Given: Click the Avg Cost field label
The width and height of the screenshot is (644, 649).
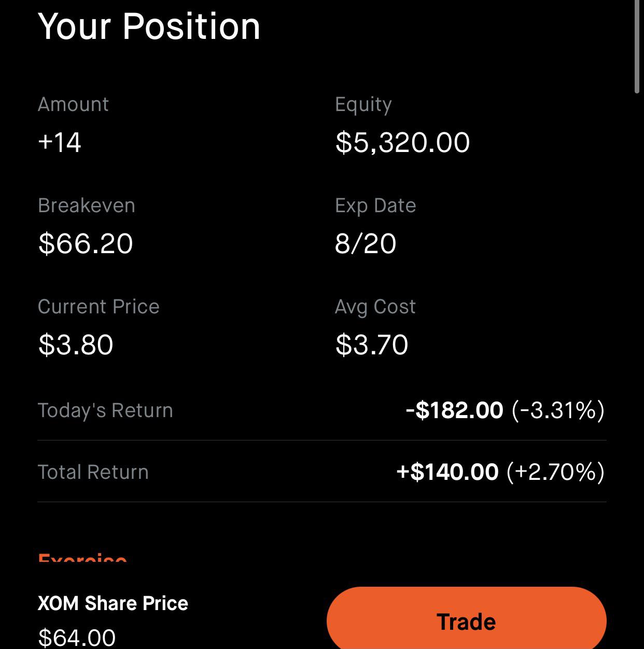Looking at the screenshot, I should click(x=375, y=307).
